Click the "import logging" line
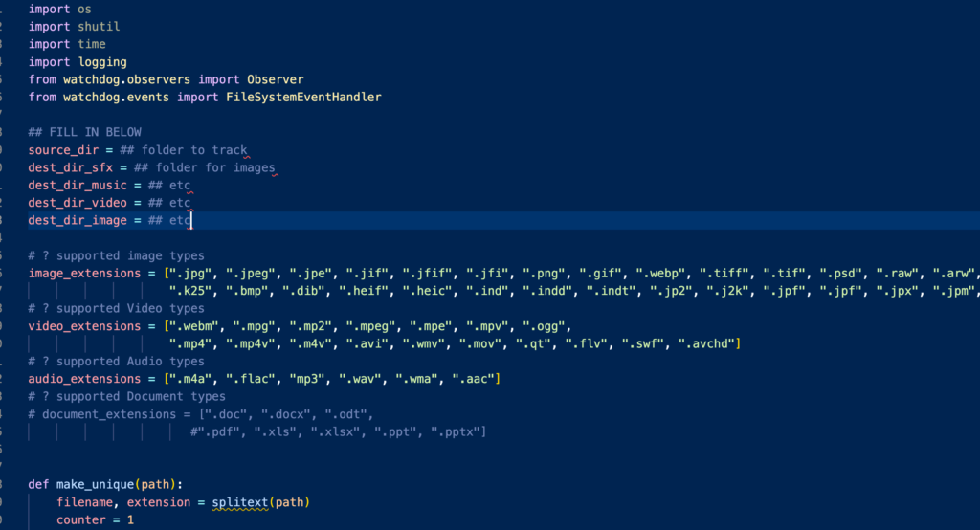Viewport: 980px width, 530px height. tap(78, 62)
